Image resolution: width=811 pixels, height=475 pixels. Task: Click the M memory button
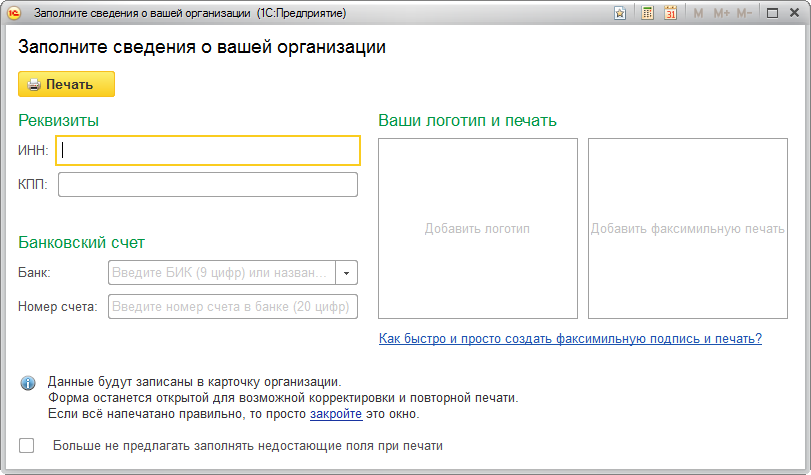698,13
